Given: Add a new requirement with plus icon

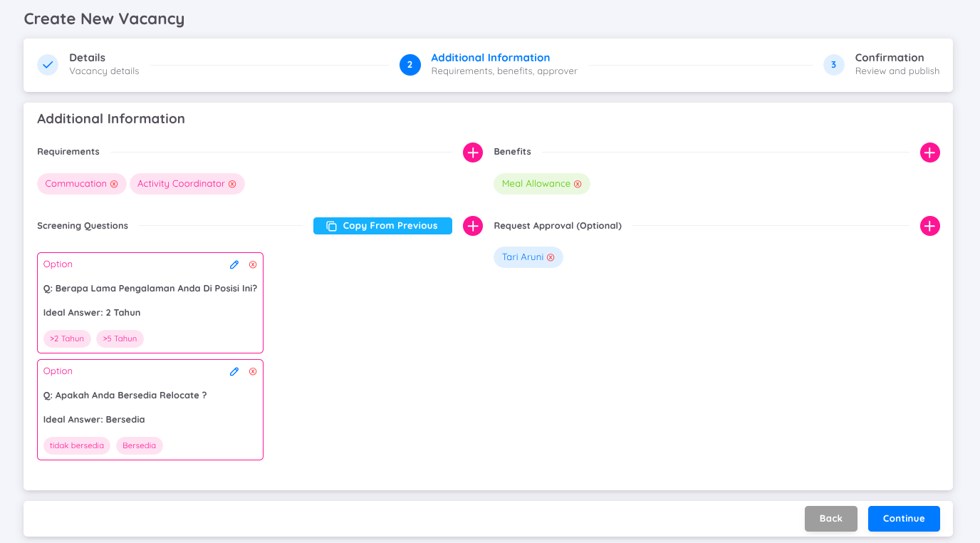Looking at the screenshot, I should pyautogui.click(x=473, y=152).
